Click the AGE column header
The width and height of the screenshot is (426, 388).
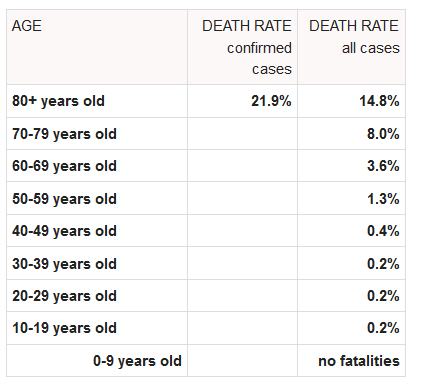27,26
